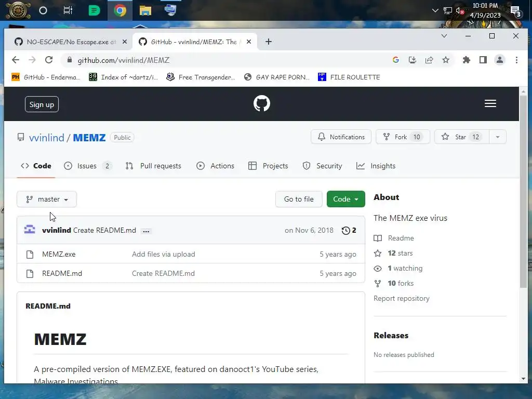Screen dimensions: 532x399
Task: Open the hamburger menu in GitHub header
Action: (x=490, y=103)
